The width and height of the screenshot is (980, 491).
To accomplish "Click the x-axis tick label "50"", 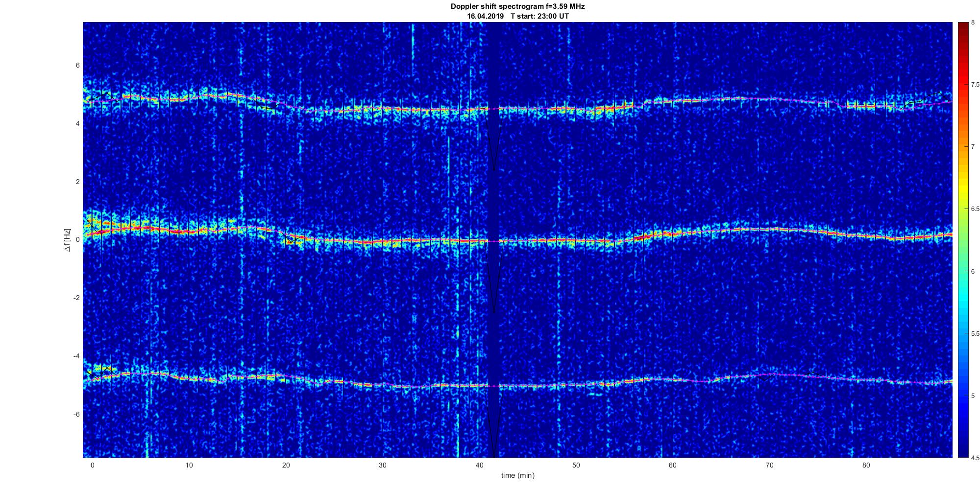I will [576, 466].
